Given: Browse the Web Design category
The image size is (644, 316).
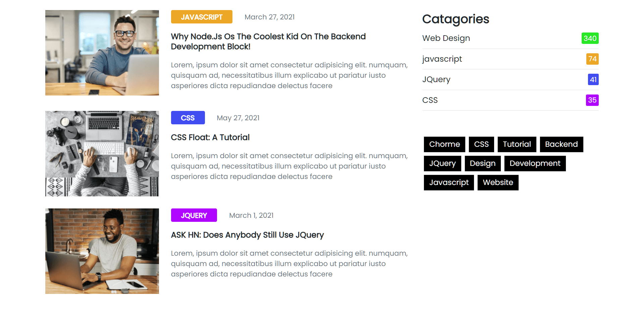Looking at the screenshot, I should tap(446, 38).
